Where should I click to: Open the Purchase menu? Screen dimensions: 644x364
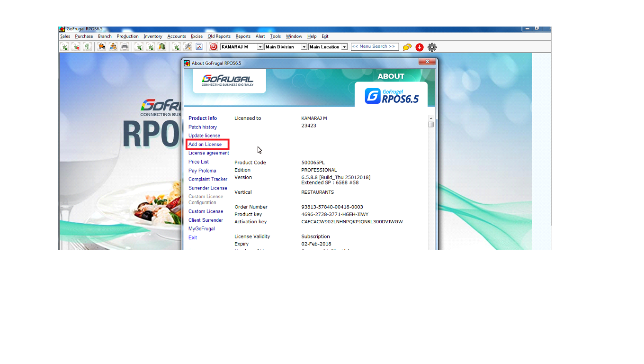[x=84, y=36]
